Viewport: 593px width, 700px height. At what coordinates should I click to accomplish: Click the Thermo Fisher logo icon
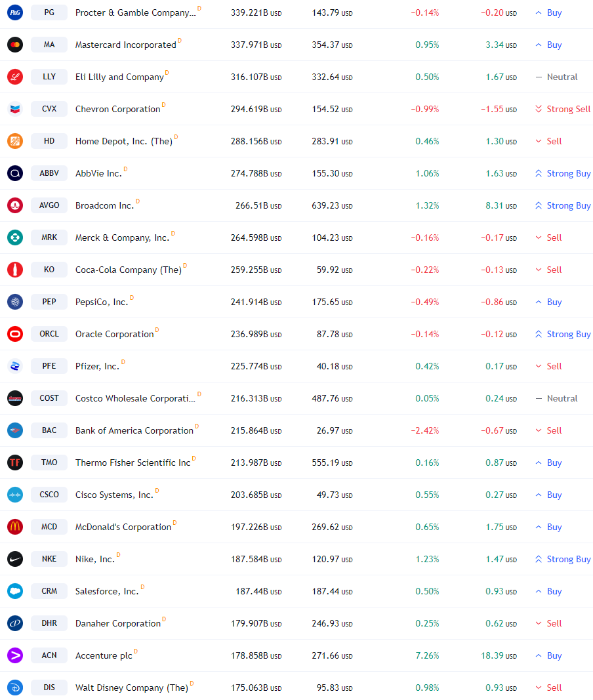(15, 463)
